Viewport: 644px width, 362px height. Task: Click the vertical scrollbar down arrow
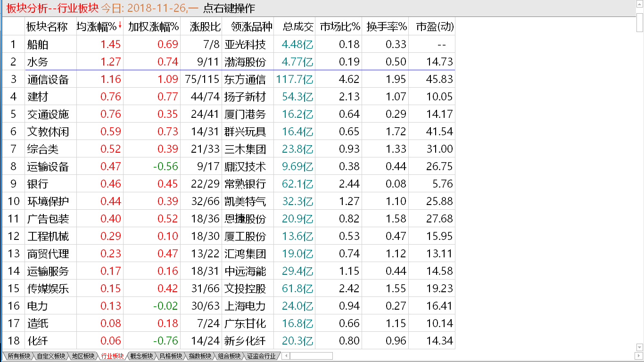tap(640, 348)
